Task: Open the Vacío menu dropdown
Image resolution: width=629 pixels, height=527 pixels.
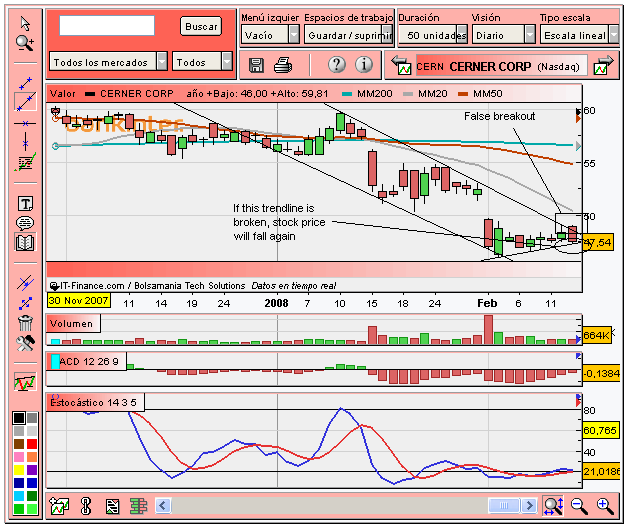Action: pos(270,35)
